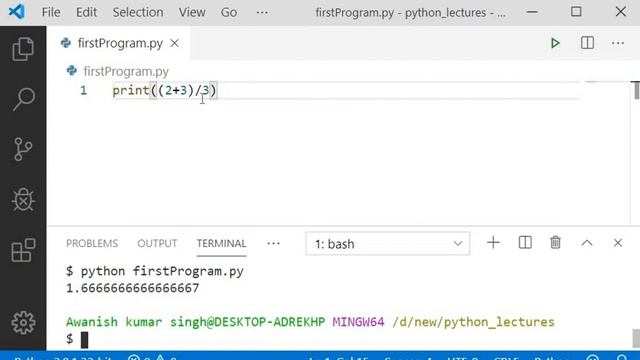Viewport: 640px width, 360px height.
Task: Select the TERMINAL panel tab
Action: [x=222, y=243]
